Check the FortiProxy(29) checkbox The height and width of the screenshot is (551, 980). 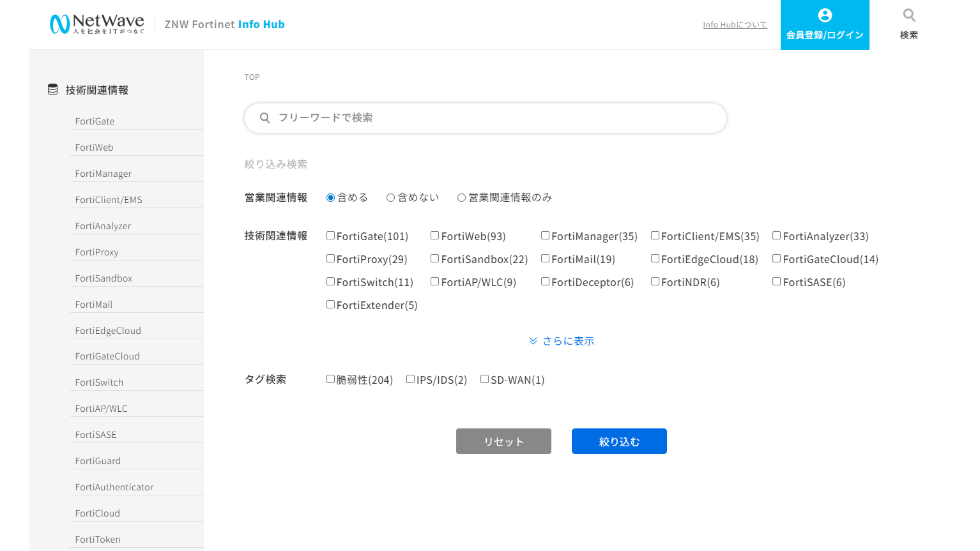tap(330, 259)
